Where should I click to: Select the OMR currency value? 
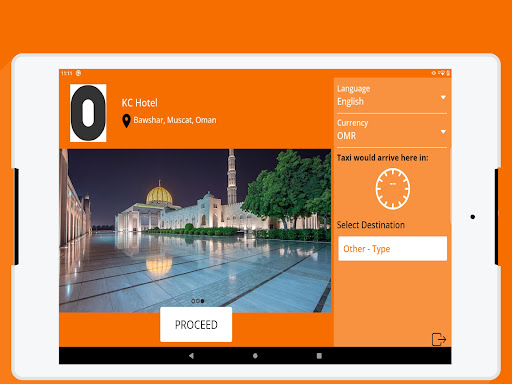pos(346,136)
